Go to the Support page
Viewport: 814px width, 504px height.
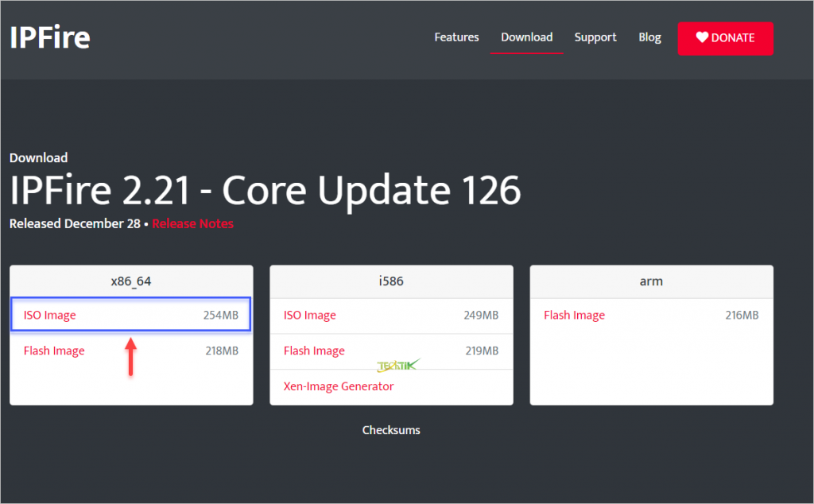pyautogui.click(x=595, y=37)
